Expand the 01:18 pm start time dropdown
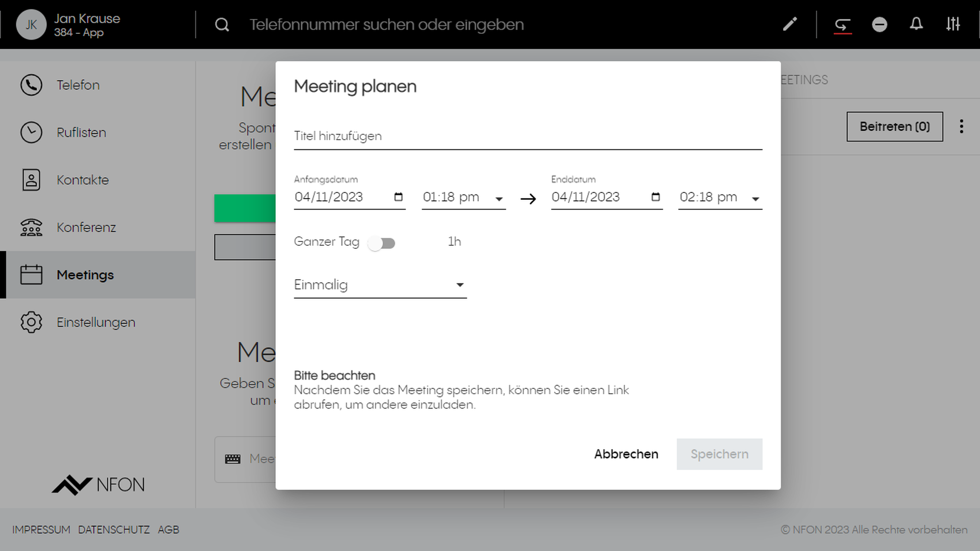 499,198
